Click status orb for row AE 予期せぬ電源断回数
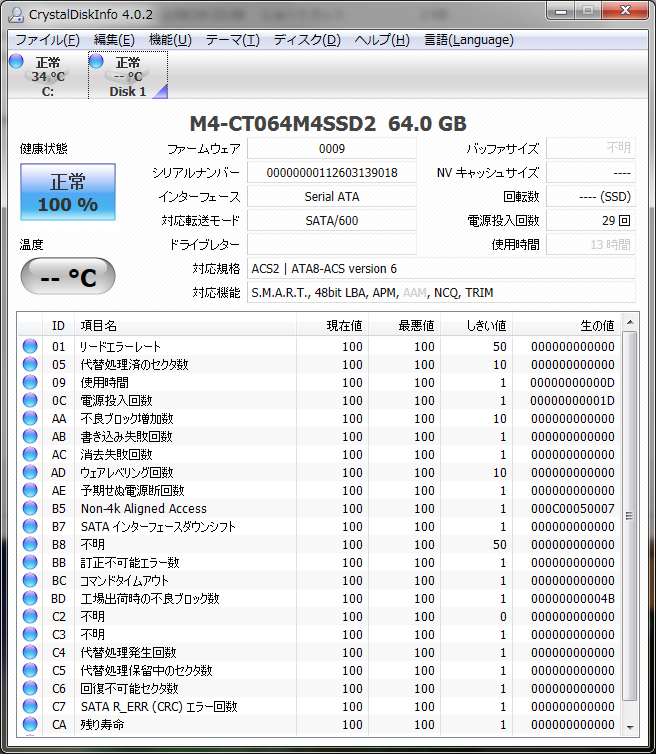Image resolution: width=656 pixels, height=754 pixels. [x=30, y=490]
